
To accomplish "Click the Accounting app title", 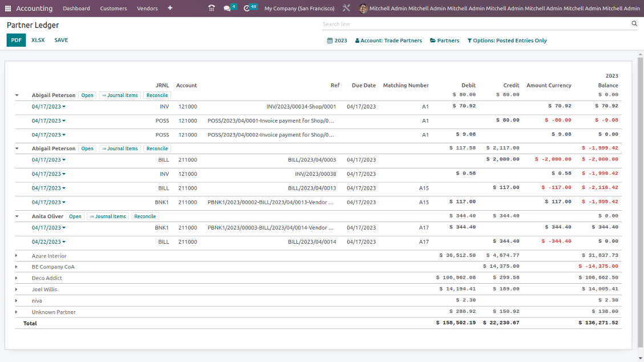I will pyautogui.click(x=34, y=8).
